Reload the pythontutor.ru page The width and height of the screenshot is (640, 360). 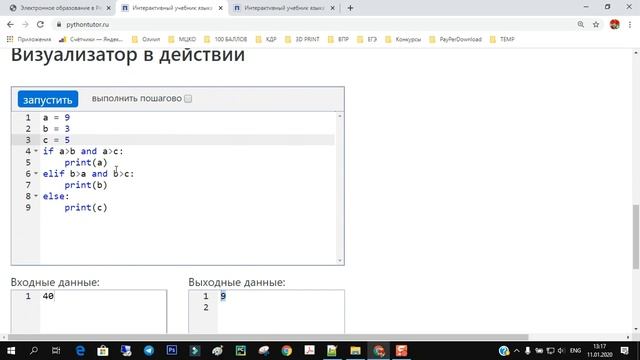(40, 24)
